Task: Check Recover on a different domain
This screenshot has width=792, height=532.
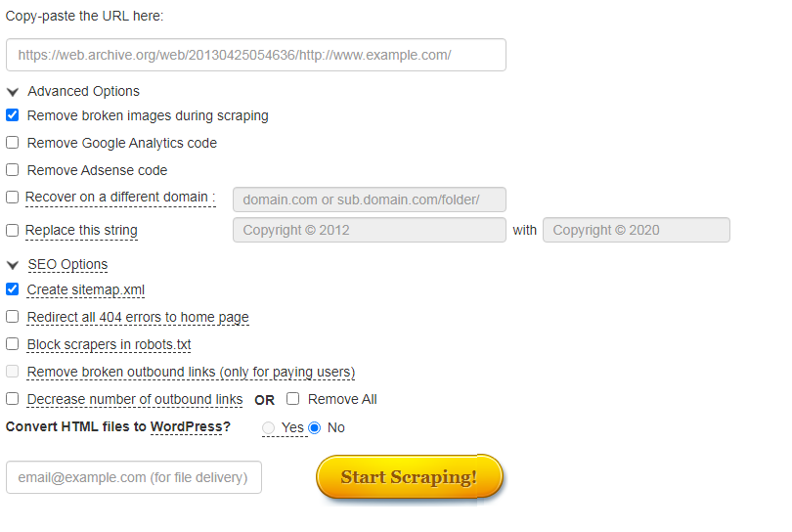Action: 12,197
